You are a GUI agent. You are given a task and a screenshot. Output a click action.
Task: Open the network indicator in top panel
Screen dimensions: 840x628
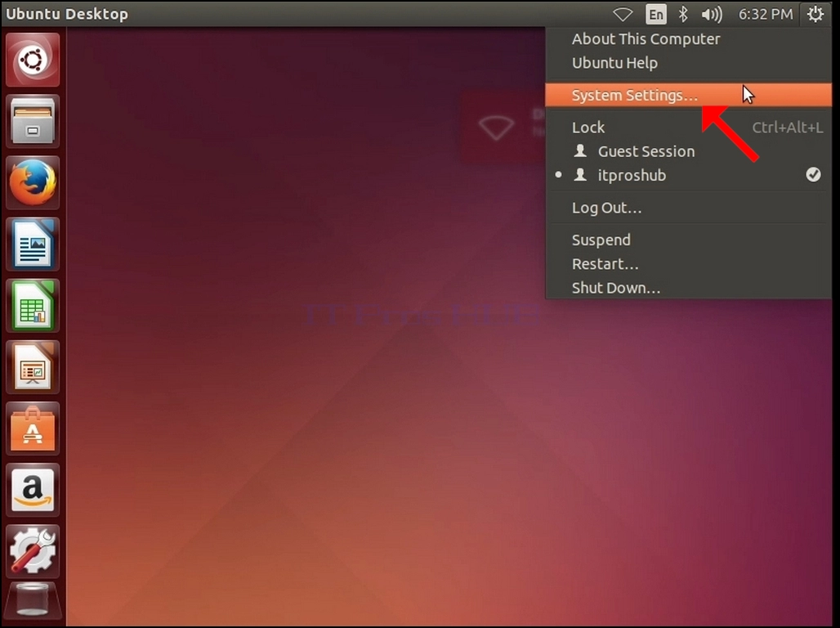point(623,14)
